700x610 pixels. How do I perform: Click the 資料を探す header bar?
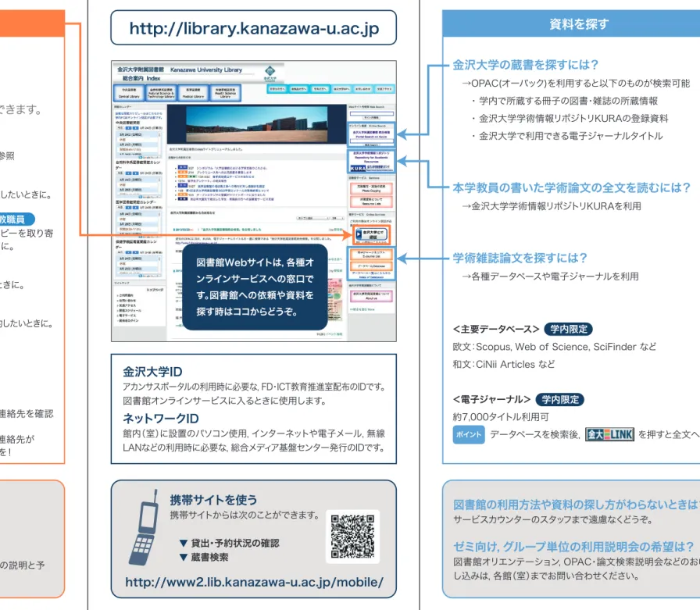pyautogui.click(x=571, y=23)
